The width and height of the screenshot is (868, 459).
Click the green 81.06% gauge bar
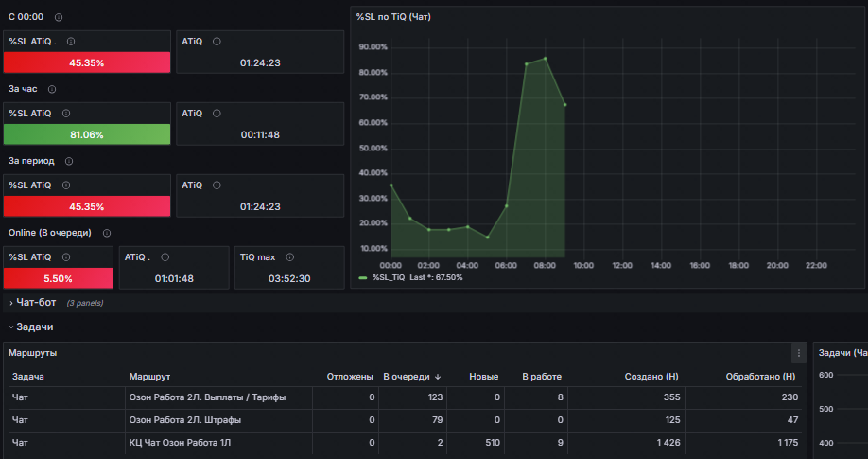click(87, 134)
